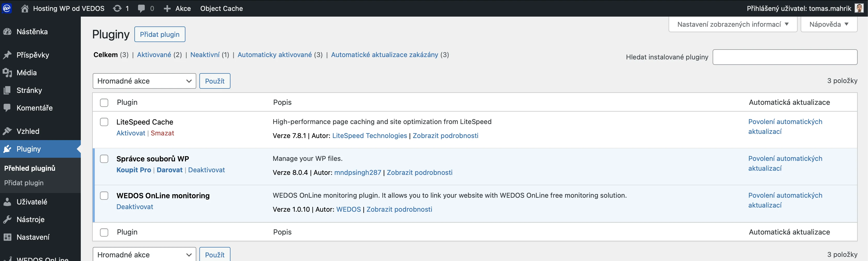
Task: View details for WEDOS OnLine monitoring
Action: [x=399, y=209]
